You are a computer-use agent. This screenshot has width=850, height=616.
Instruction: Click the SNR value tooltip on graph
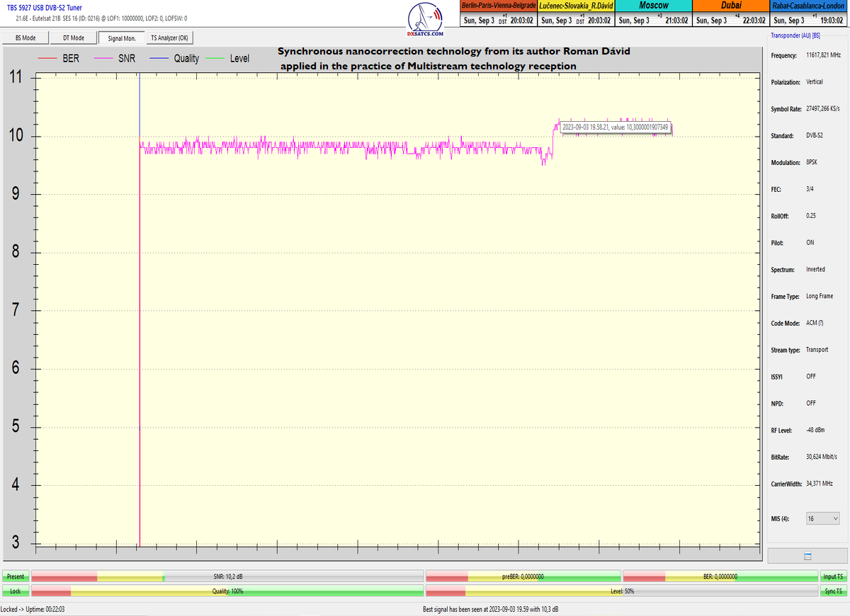pyautogui.click(x=615, y=127)
